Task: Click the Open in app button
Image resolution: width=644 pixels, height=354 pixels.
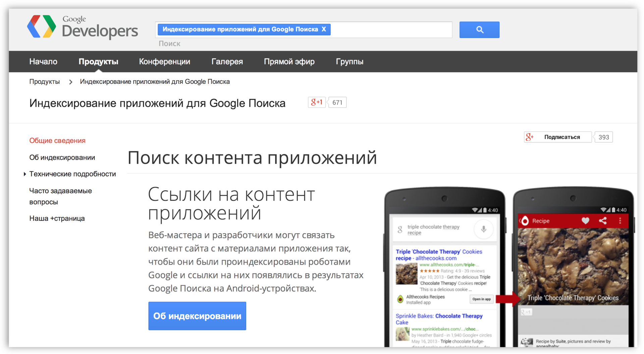Action: [x=481, y=299]
